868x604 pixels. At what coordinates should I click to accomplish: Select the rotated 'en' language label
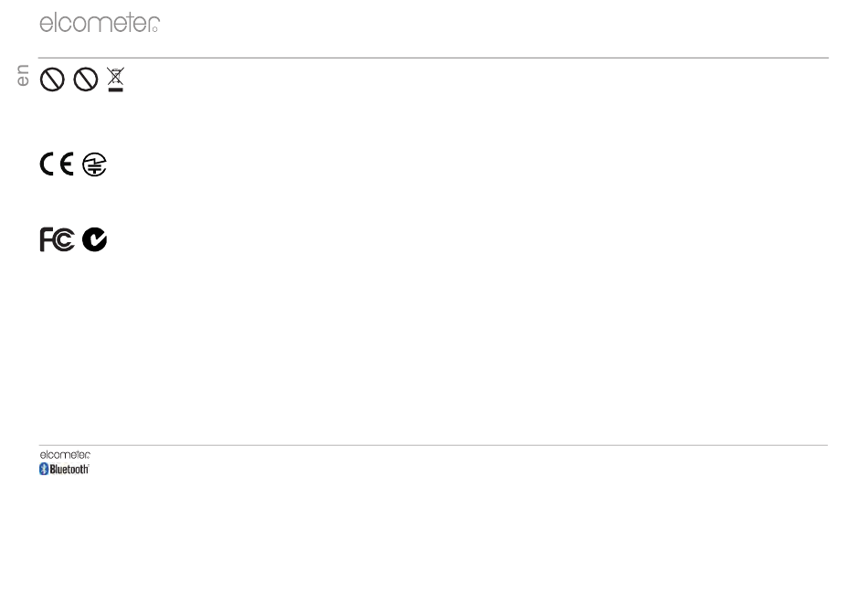pos(22,75)
